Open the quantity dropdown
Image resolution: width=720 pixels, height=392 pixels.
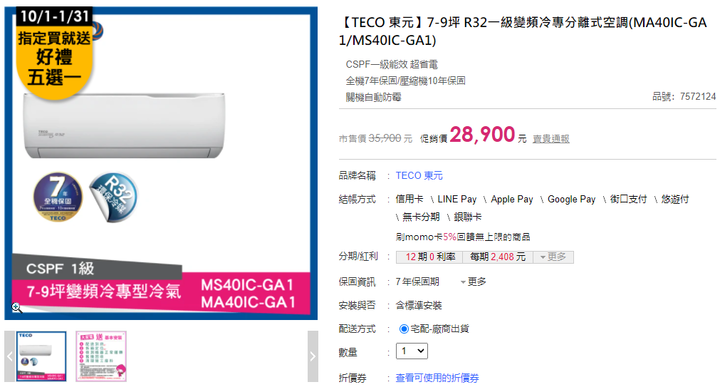click(x=412, y=351)
